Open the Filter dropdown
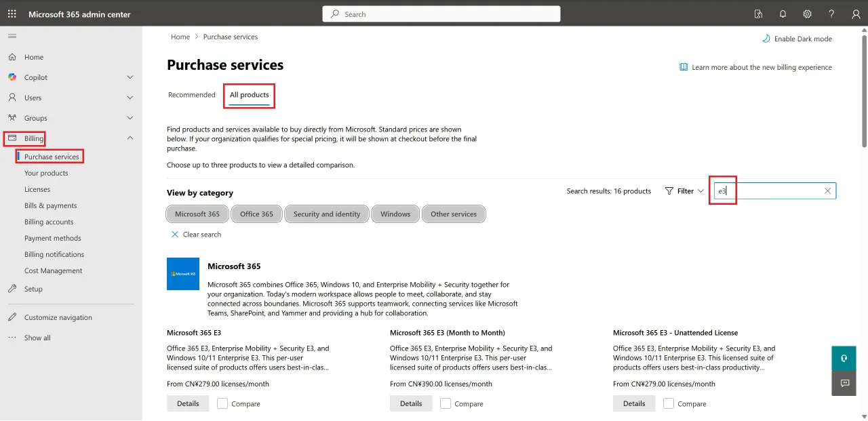 pyautogui.click(x=684, y=191)
